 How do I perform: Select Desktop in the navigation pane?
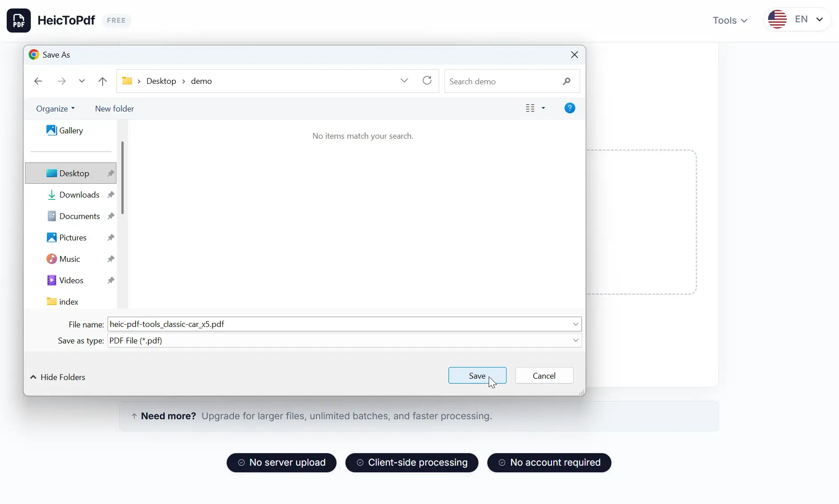[x=71, y=173]
